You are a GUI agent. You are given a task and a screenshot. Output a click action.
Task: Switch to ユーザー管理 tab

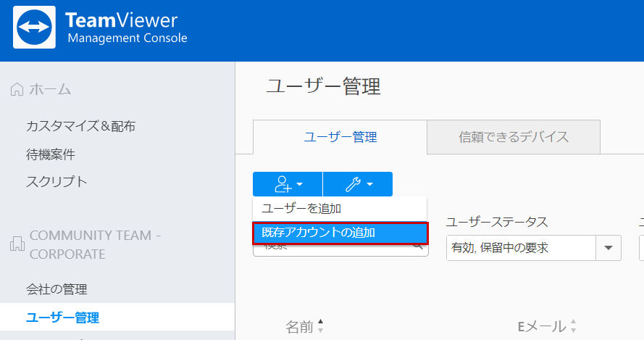[x=340, y=137]
